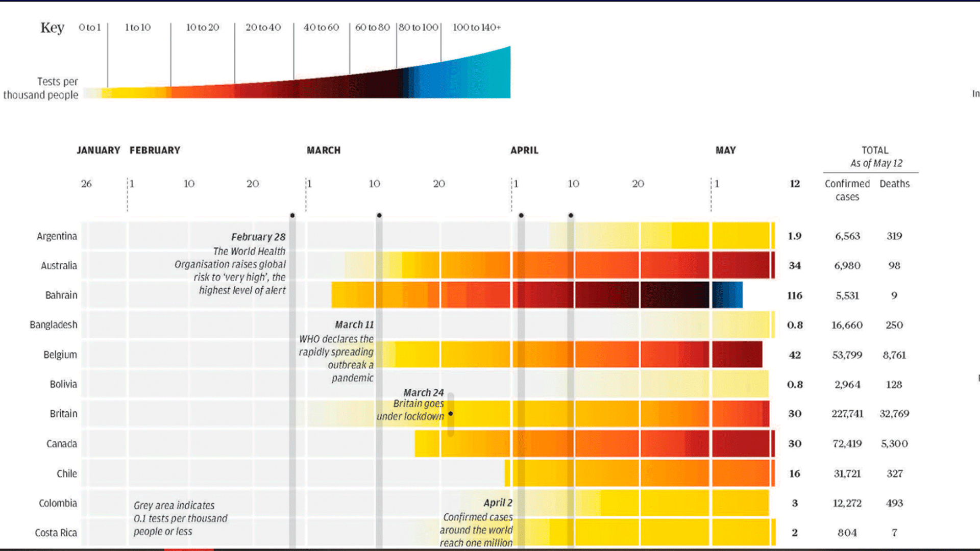The width and height of the screenshot is (980, 551).
Task: Click Bahrain's tests value '116'
Action: pos(795,295)
